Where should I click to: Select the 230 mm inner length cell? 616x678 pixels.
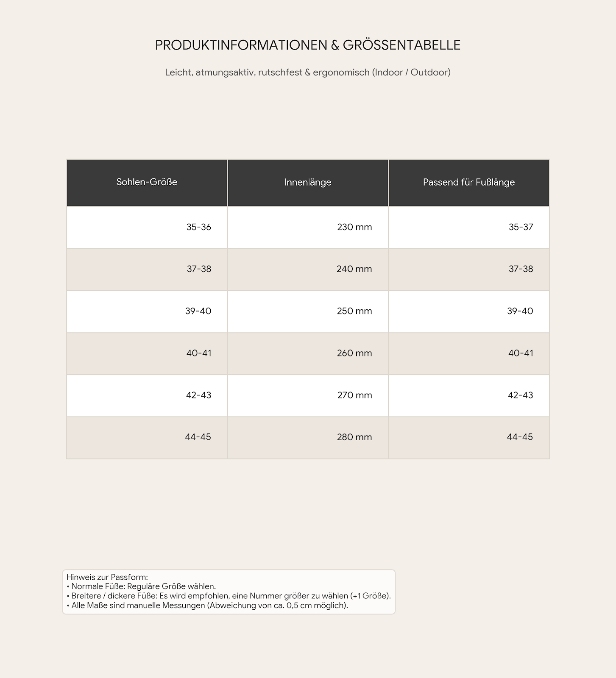(308, 227)
